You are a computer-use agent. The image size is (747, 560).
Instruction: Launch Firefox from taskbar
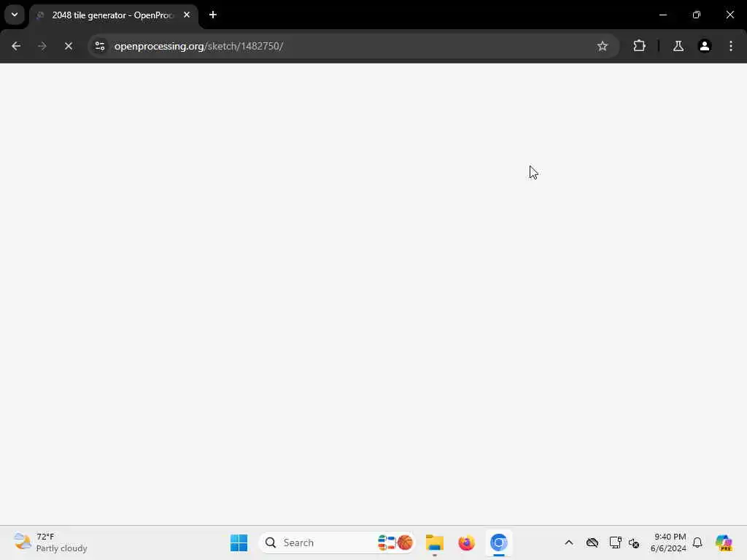[466, 542]
